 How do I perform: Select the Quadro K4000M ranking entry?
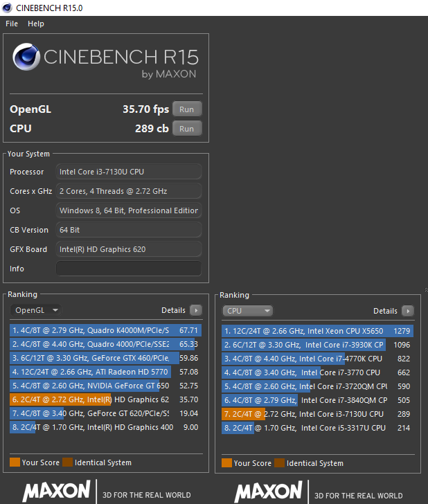point(104,331)
